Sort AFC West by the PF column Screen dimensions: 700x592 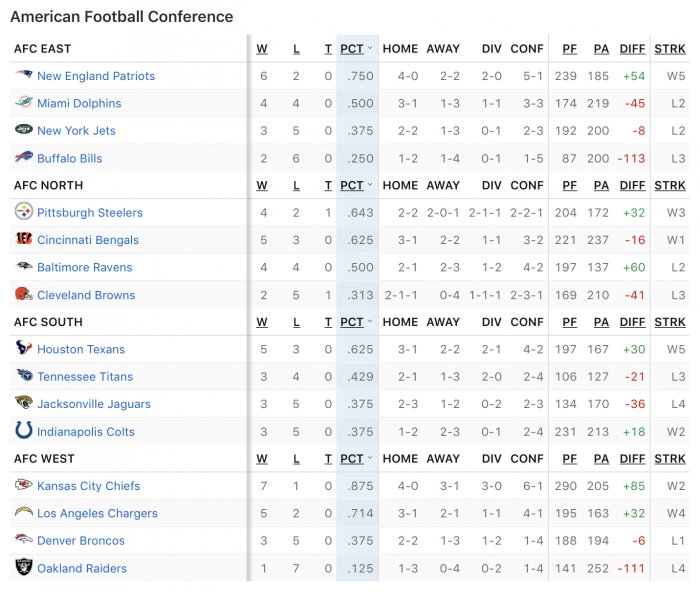(x=570, y=459)
